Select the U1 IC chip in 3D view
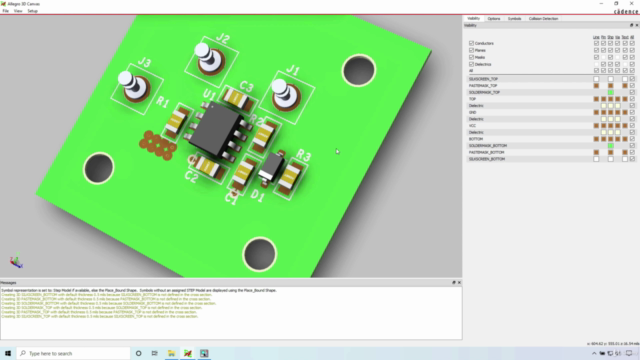 216,130
